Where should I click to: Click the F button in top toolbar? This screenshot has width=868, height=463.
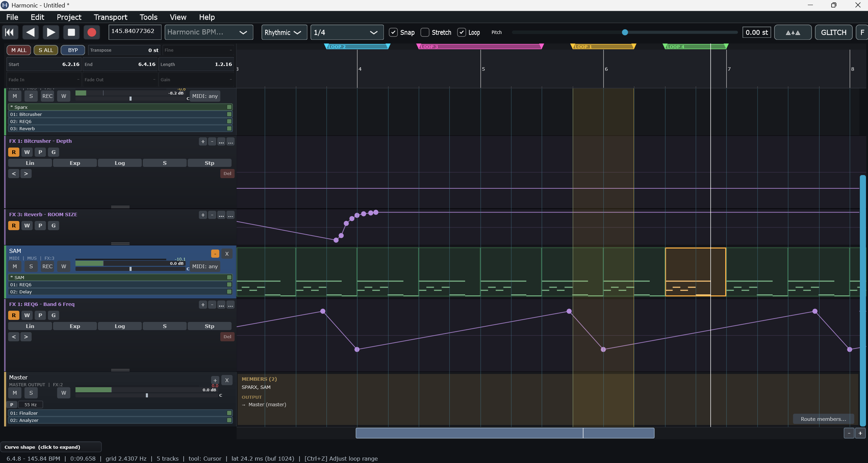coord(862,32)
